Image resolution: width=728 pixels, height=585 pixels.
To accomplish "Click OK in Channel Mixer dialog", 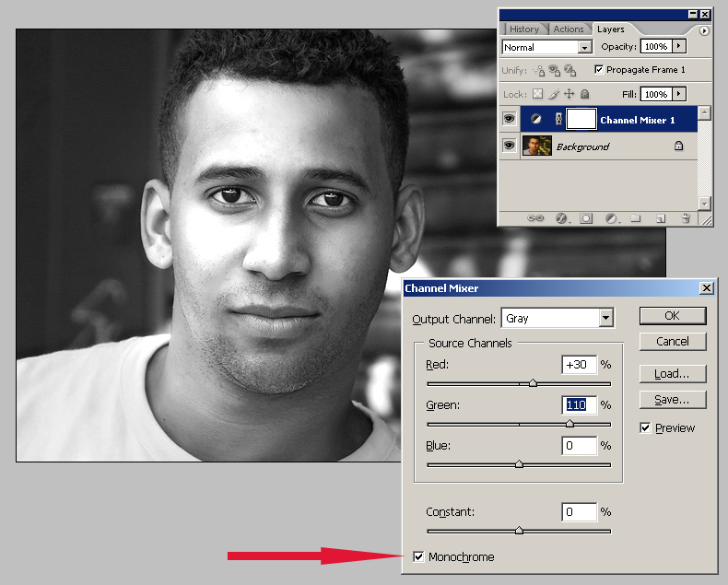I will (673, 316).
